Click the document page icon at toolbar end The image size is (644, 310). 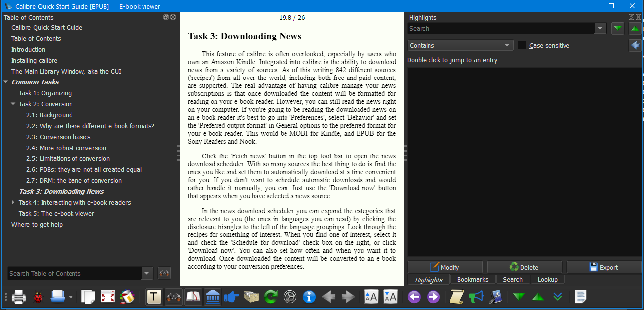point(581,297)
